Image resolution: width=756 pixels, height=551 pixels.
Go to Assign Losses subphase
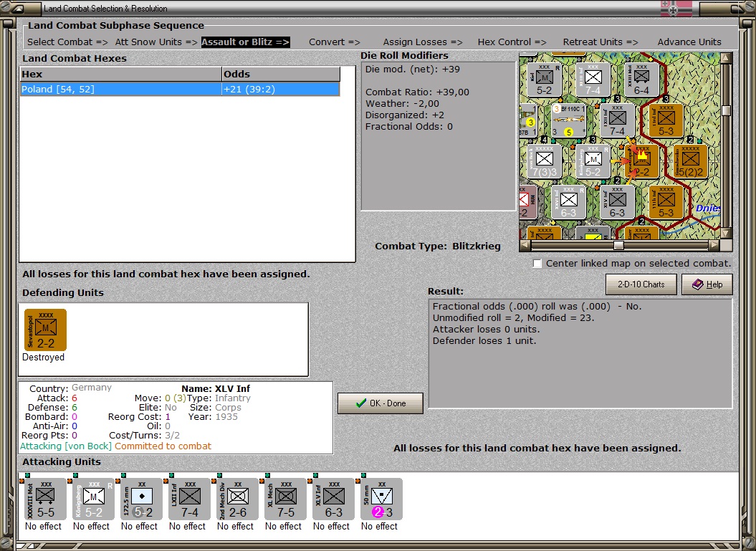point(422,42)
